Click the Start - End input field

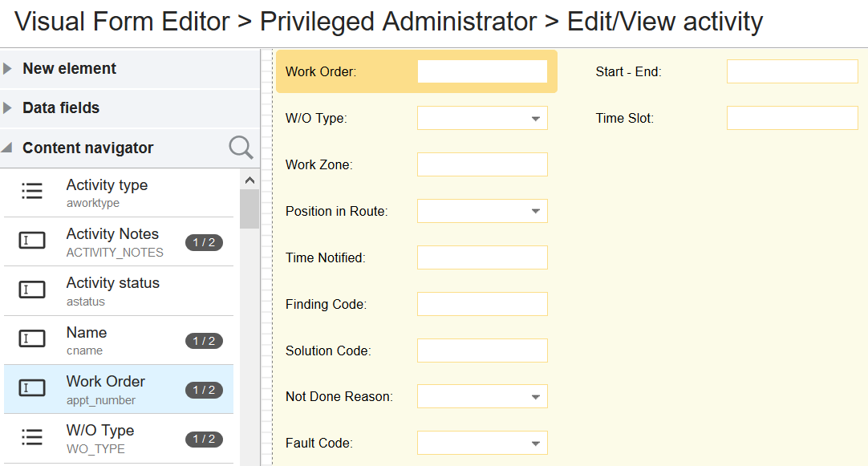point(792,71)
